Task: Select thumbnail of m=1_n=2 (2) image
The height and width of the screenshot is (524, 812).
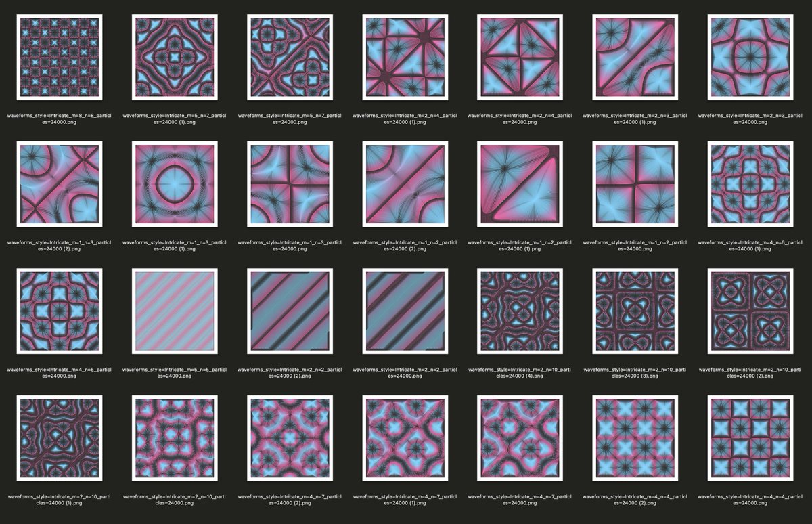Action: 405,184
